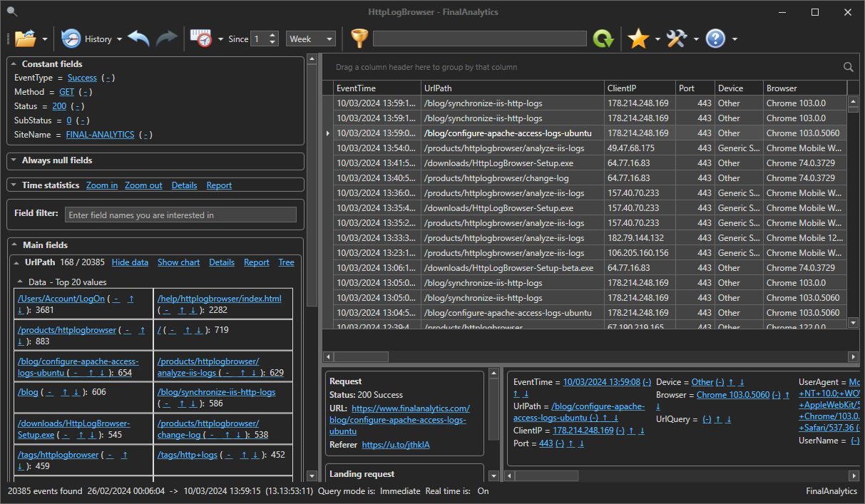Click the 178.214.248.169 ClientIP detail link
Image resolution: width=865 pixels, height=504 pixels.
(583, 431)
